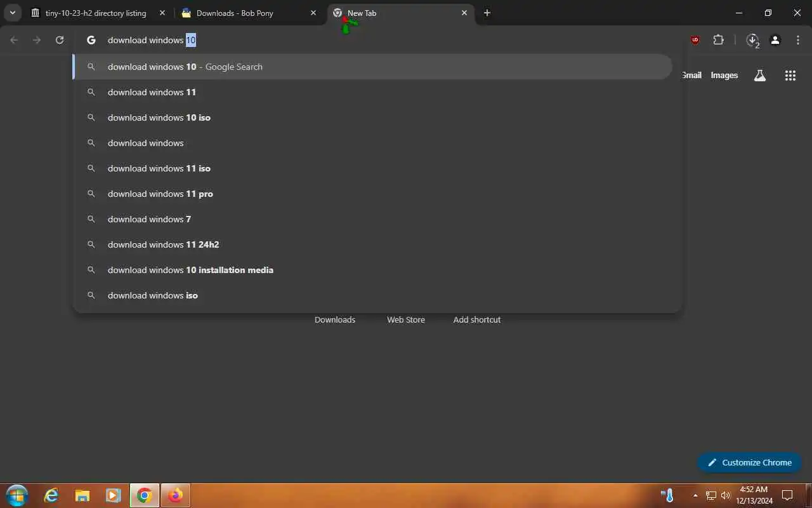
Task: Click the Add shortcut button
Action: click(x=477, y=319)
